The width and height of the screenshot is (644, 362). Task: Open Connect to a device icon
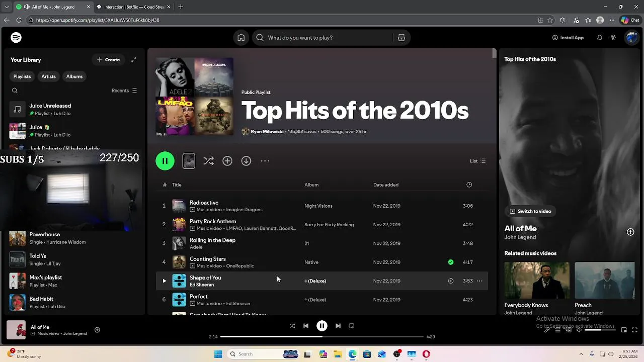[569, 330]
